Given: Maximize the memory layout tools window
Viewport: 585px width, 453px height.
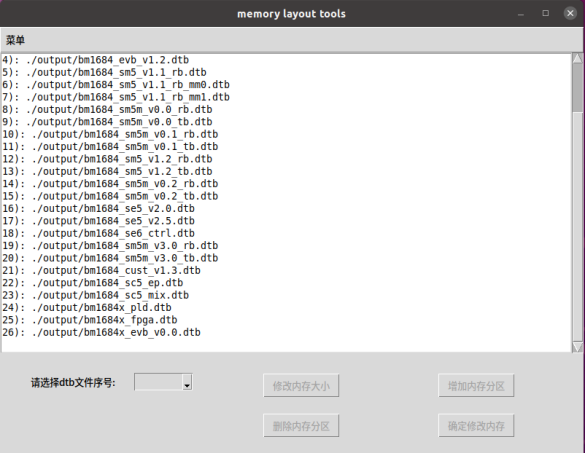Looking at the screenshot, I should (545, 13).
